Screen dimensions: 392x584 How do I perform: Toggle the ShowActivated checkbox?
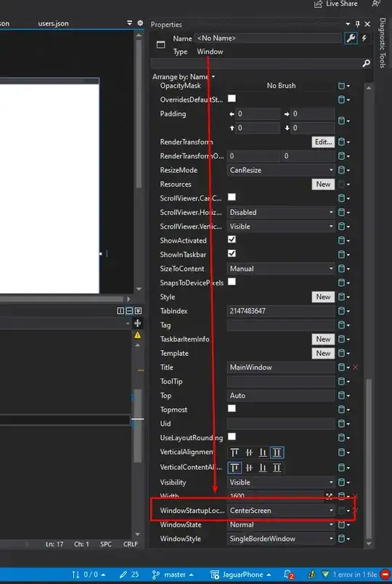tap(232, 240)
